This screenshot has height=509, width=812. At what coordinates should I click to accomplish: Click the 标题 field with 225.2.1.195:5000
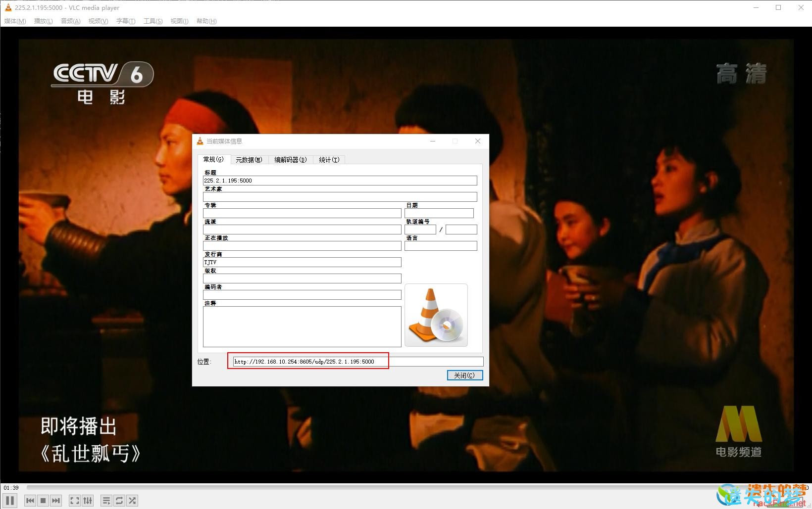[340, 181]
